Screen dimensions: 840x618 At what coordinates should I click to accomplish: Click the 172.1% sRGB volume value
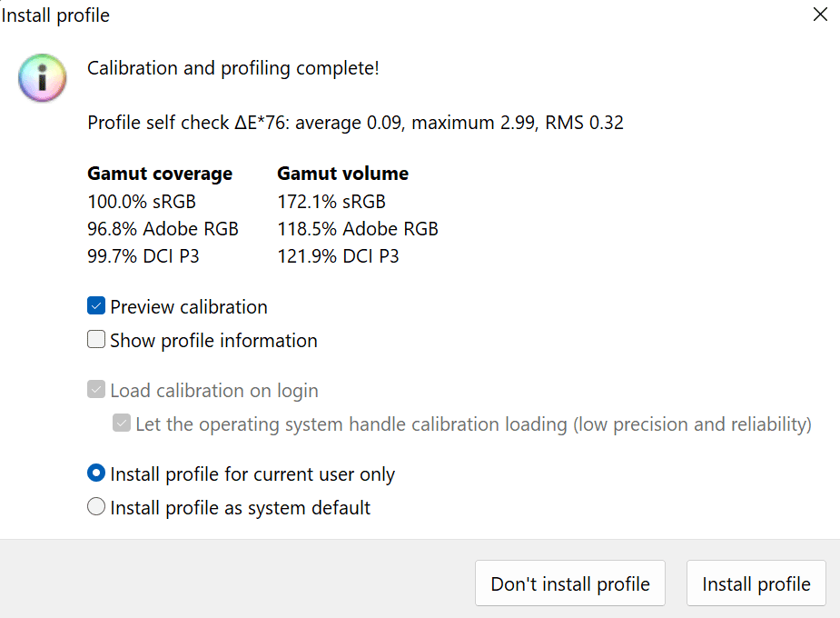[x=331, y=202]
